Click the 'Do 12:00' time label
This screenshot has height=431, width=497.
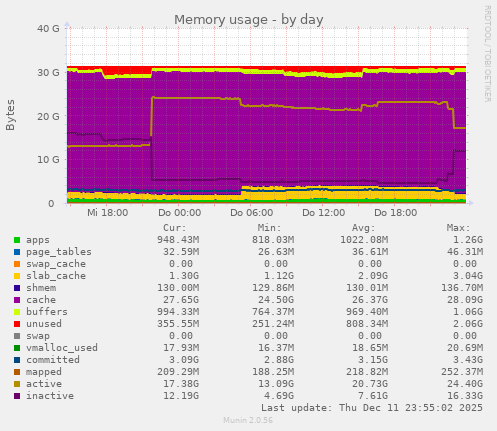(x=324, y=213)
